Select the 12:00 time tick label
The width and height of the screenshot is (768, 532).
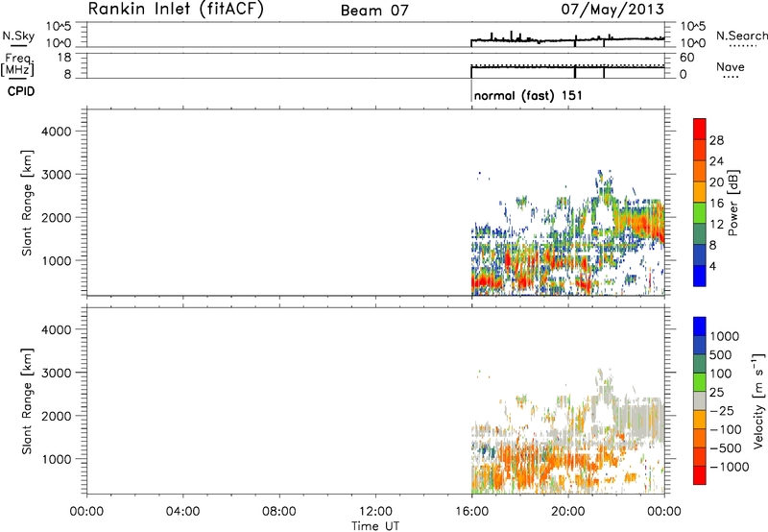(x=375, y=512)
